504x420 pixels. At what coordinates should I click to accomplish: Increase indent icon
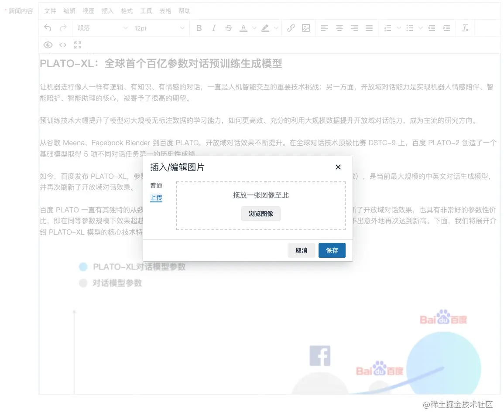tap(446, 28)
